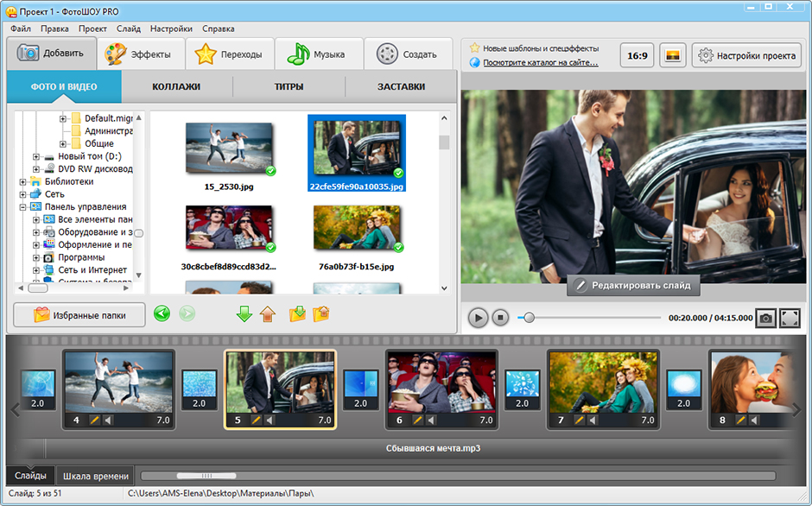Open the Слайд menu

pyautogui.click(x=129, y=28)
